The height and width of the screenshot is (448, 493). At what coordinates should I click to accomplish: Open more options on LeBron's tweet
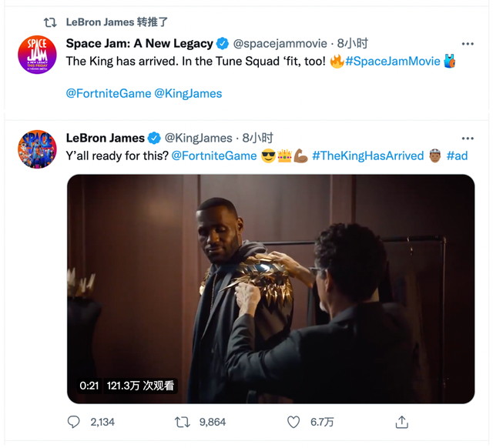(467, 138)
